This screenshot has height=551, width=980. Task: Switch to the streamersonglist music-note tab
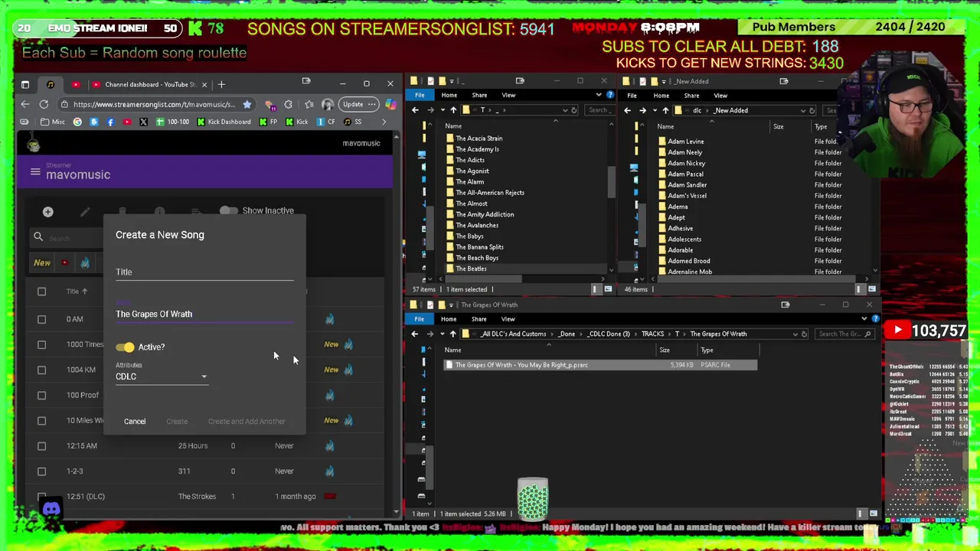click(51, 84)
